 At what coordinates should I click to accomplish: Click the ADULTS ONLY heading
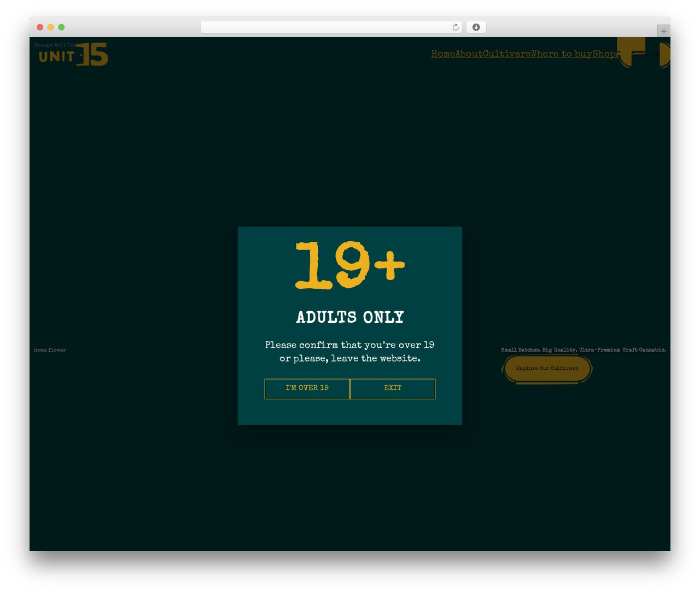[350, 317]
